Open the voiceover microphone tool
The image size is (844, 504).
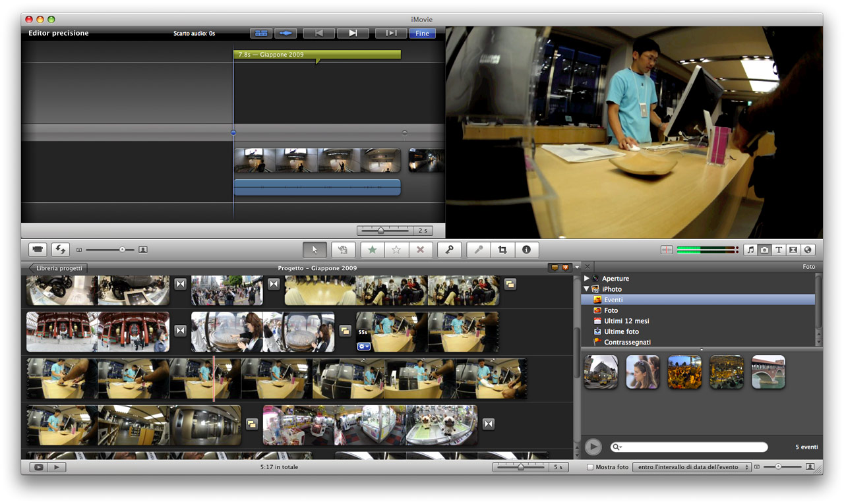pos(479,250)
